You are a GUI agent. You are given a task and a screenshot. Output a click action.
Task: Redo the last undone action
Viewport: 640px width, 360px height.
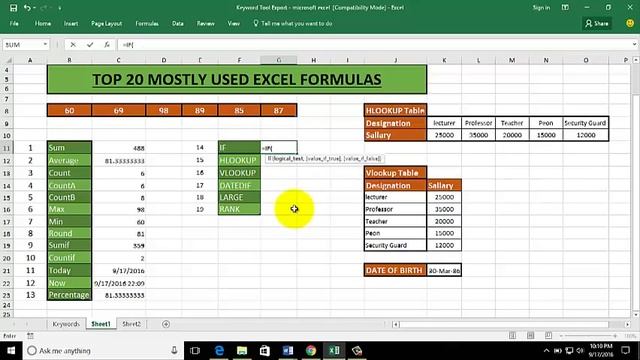coord(44,8)
